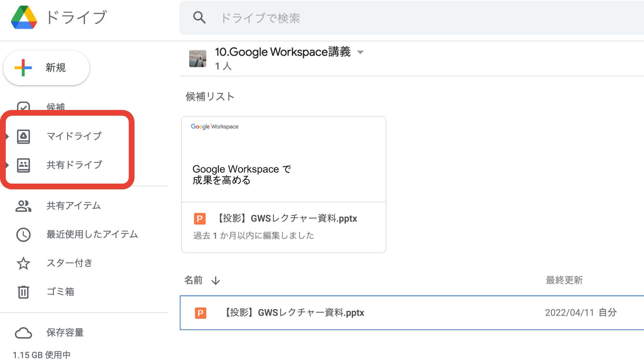Screen dimensions: 644x362
Task: Click the clock icon for recent items
Action: click(23, 235)
